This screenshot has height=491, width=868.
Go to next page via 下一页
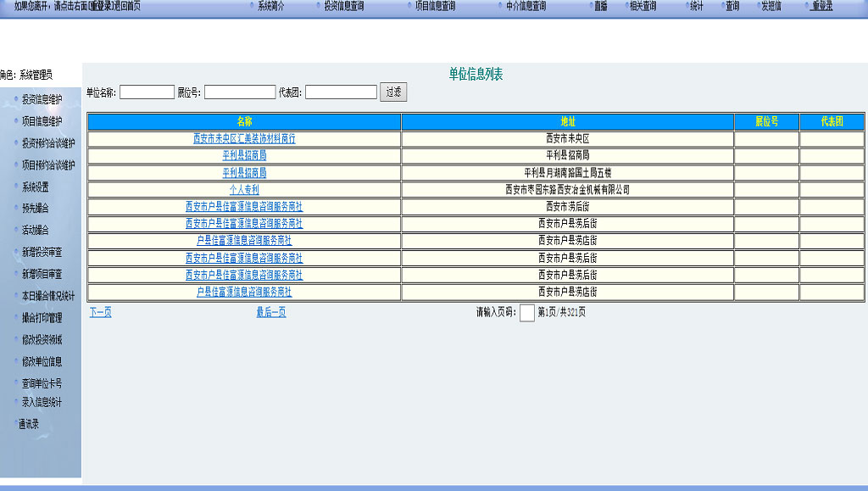(100, 312)
